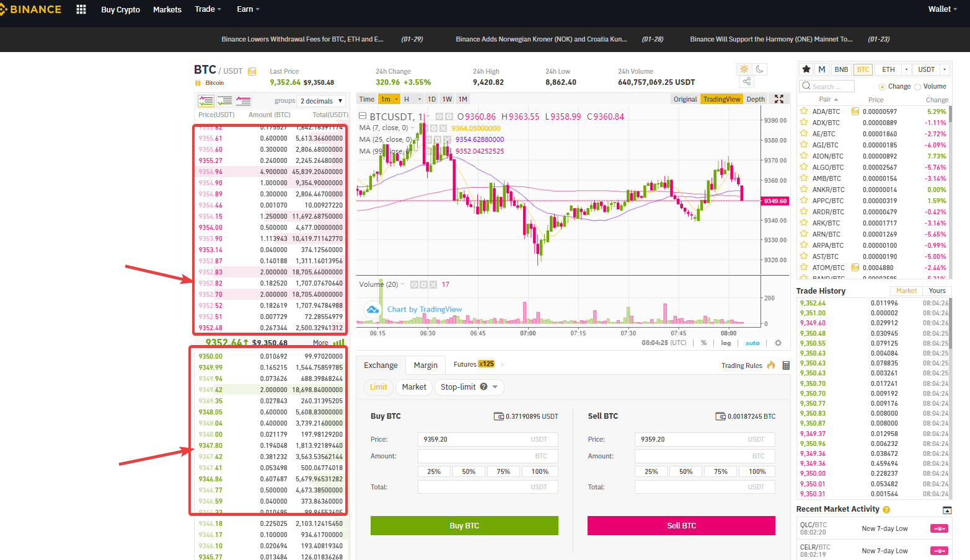This screenshot has width=970, height=560.
Task: Open the groups decimals dropdown
Action: click(320, 100)
